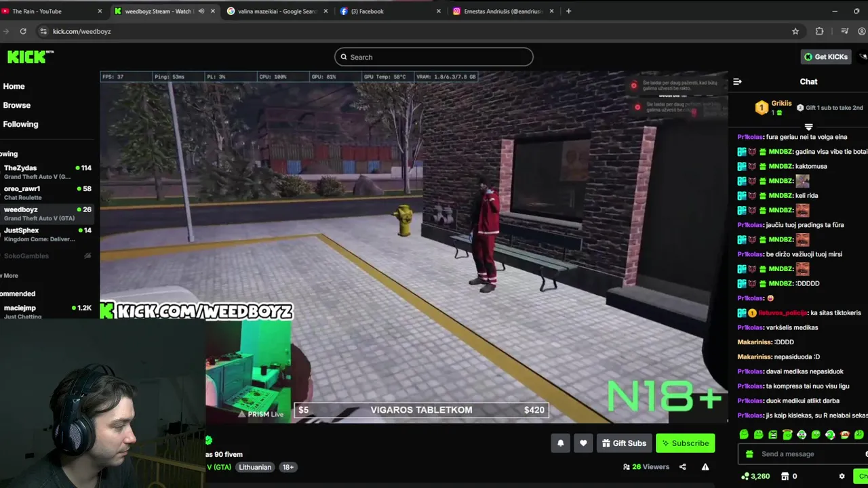The width and height of the screenshot is (868, 488).
Task: Click the Lithuanian language tag
Action: [255, 467]
